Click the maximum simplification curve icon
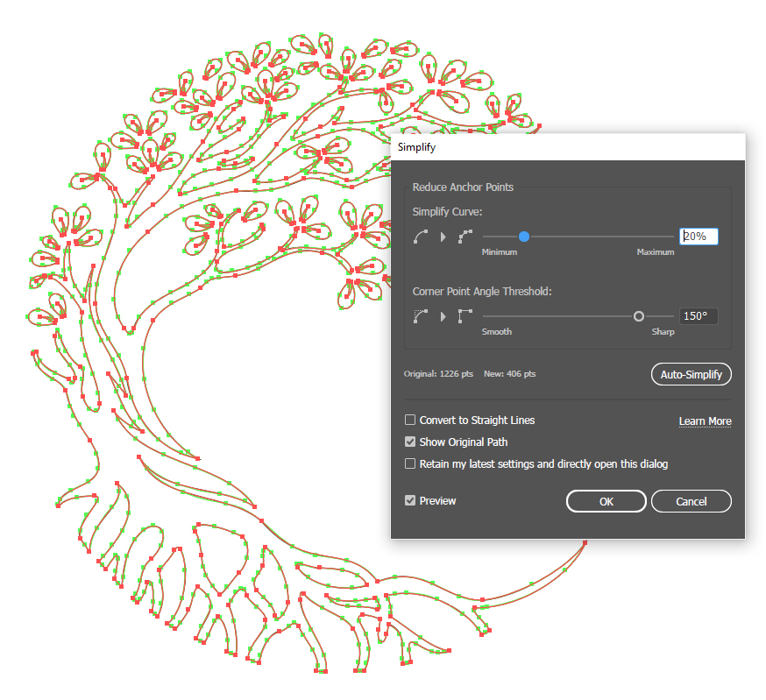Image resolution: width=766 pixels, height=700 pixels. (x=465, y=237)
